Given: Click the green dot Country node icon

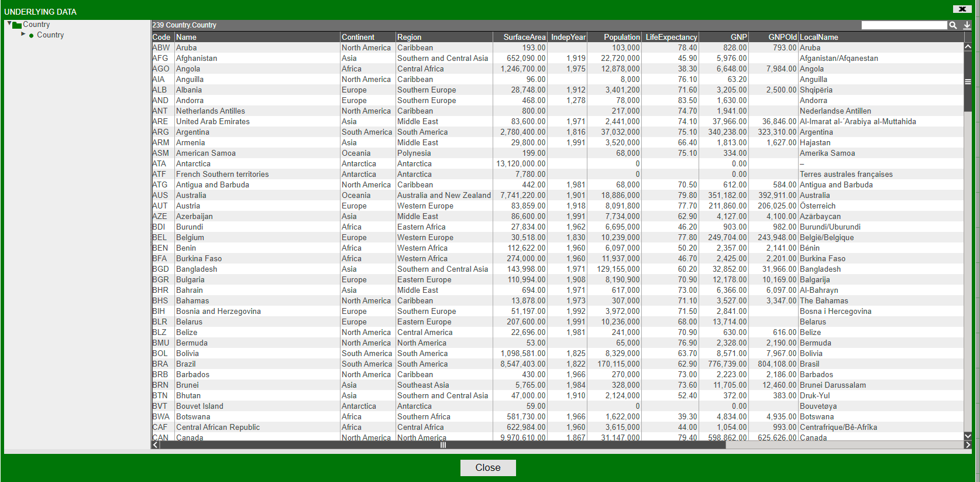Looking at the screenshot, I should tap(31, 36).
